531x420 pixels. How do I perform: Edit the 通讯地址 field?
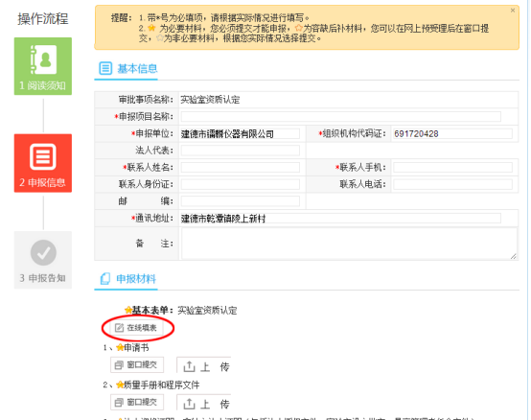[x=340, y=218]
